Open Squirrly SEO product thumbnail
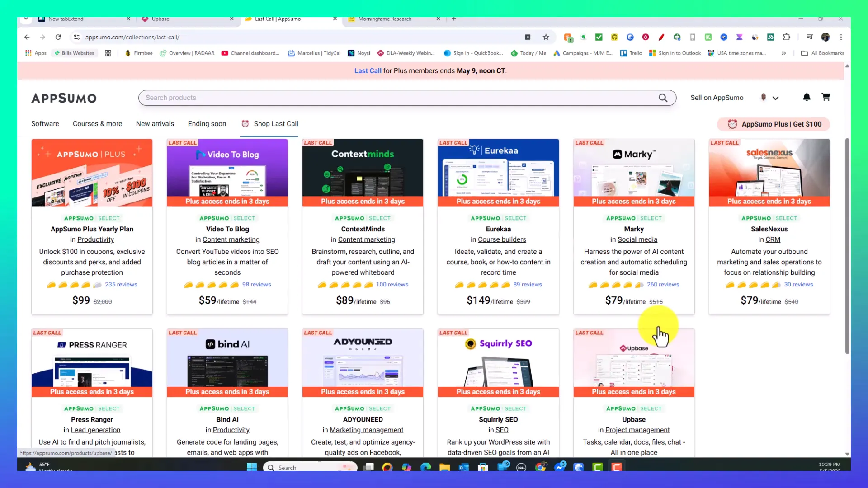868x488 pixels. (x=498, y=363)
